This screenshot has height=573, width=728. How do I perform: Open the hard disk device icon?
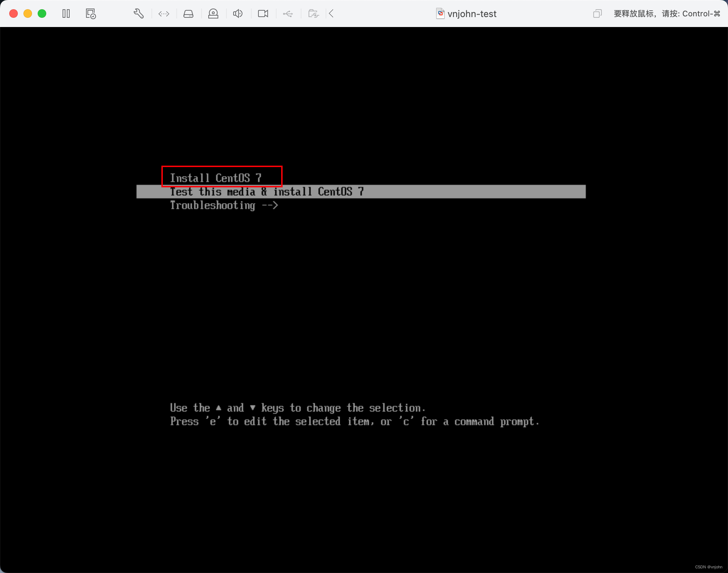pos(188,14)
